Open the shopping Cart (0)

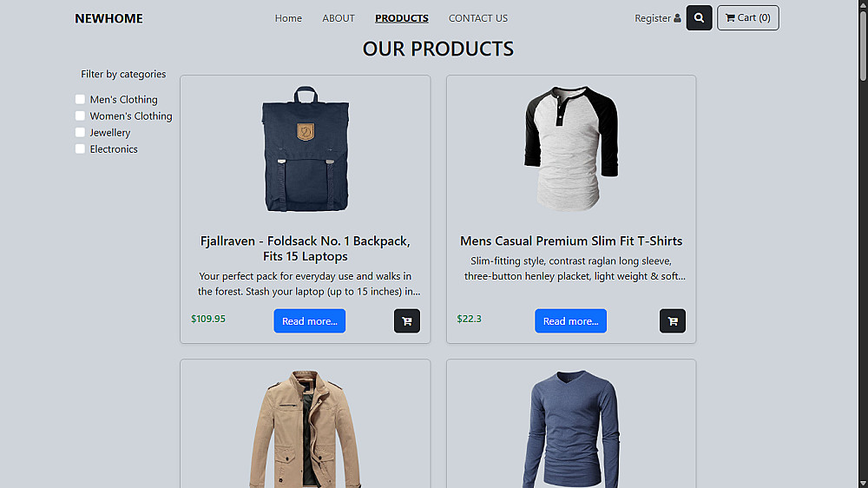tap(747, 18)
